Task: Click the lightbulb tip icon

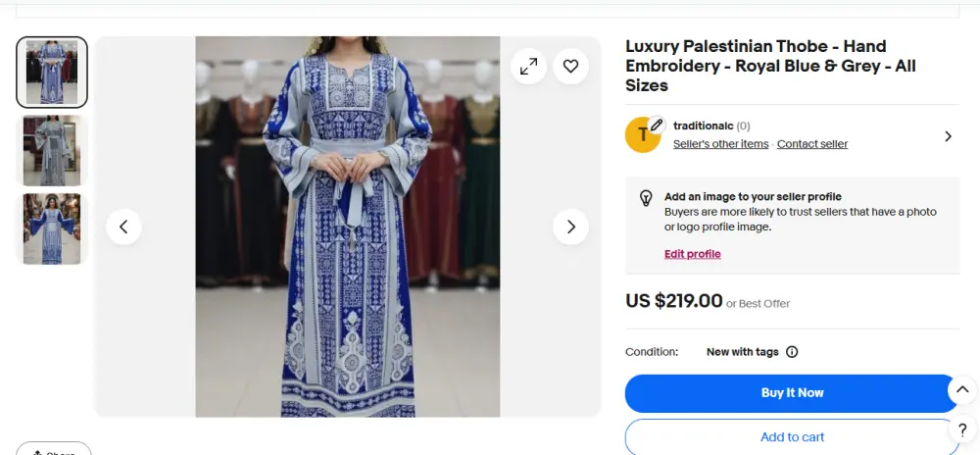Action: point(646,198)
